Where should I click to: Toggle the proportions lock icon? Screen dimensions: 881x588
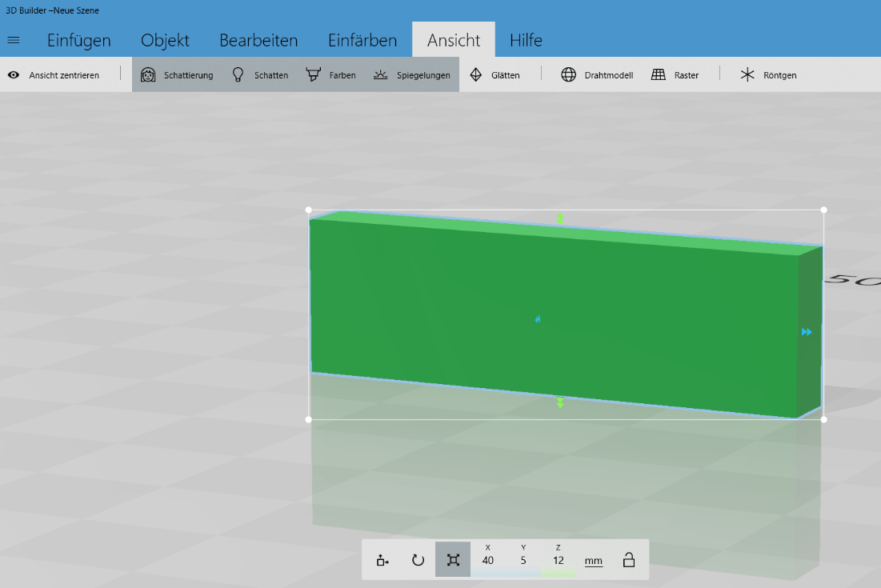pos(629,560)
